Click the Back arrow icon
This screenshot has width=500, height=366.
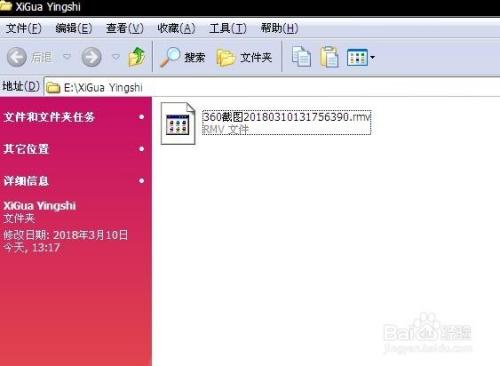click(x=17, y=57)
